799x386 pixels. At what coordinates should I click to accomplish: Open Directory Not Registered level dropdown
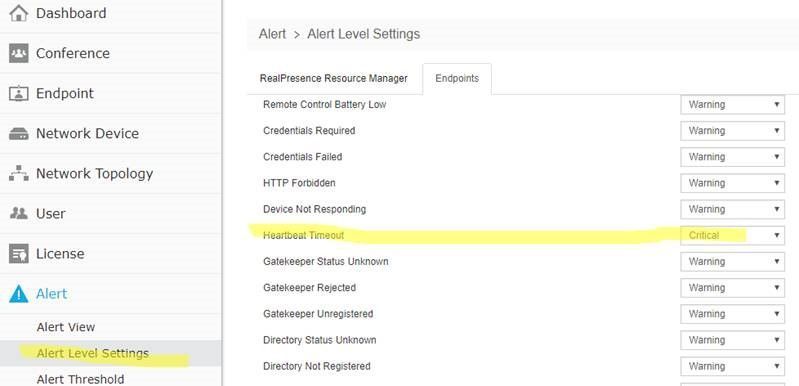pos(732,366)
